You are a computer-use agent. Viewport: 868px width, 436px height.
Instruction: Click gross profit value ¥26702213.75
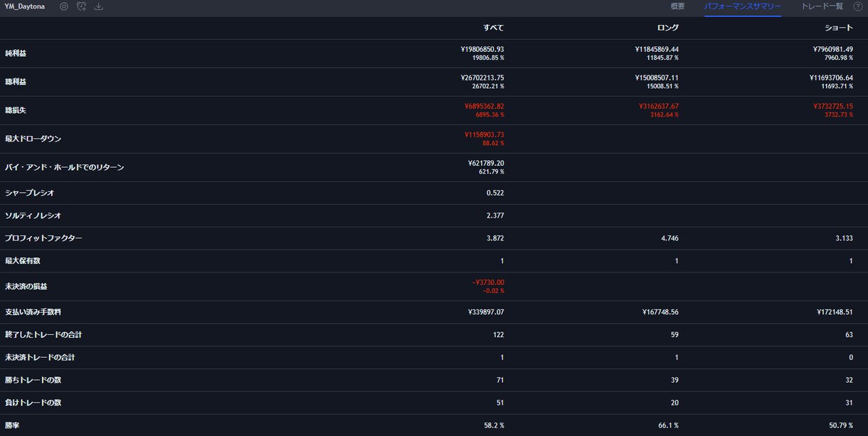(x=482, y=78)
